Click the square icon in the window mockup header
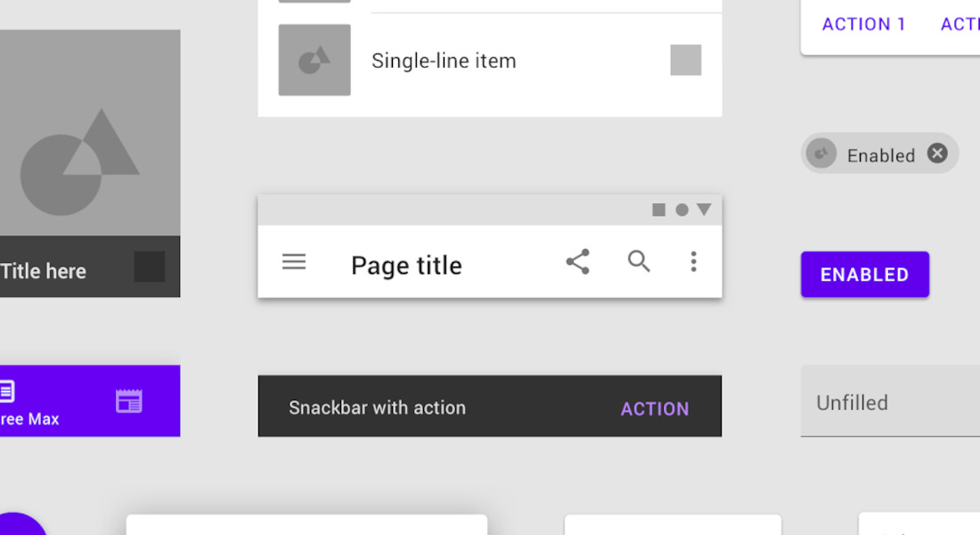The width and height of the screenshot is (980, 535). tap(659, 209)
